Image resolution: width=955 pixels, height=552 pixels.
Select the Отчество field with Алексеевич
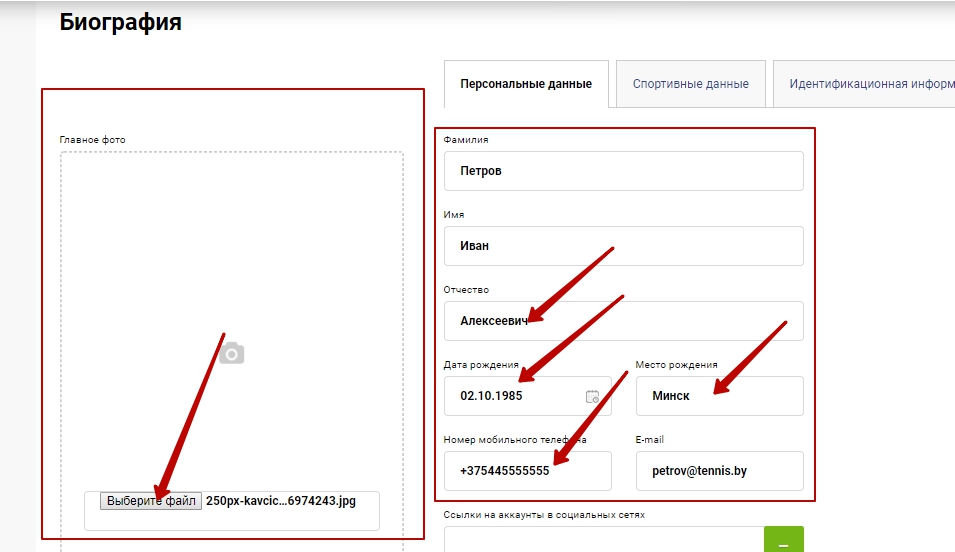click(623, 321)
